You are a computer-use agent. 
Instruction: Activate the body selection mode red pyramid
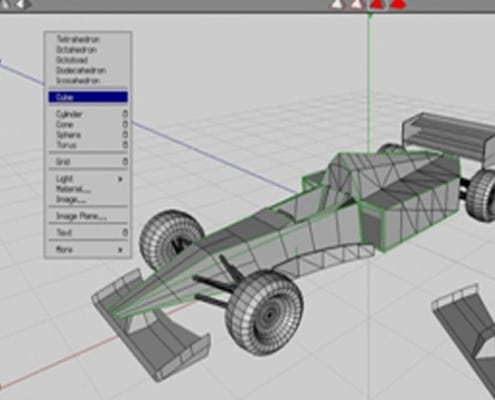point(398,4)
